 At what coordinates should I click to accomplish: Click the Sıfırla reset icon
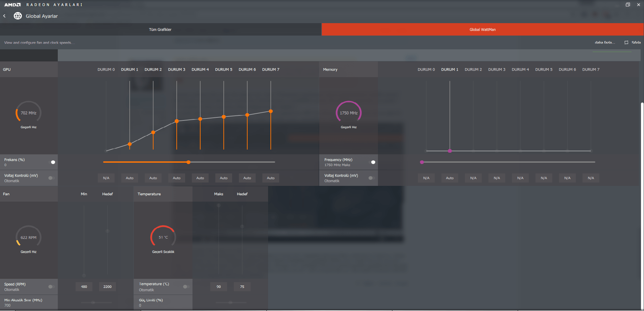pyautogui.click(x=626, y=43)
